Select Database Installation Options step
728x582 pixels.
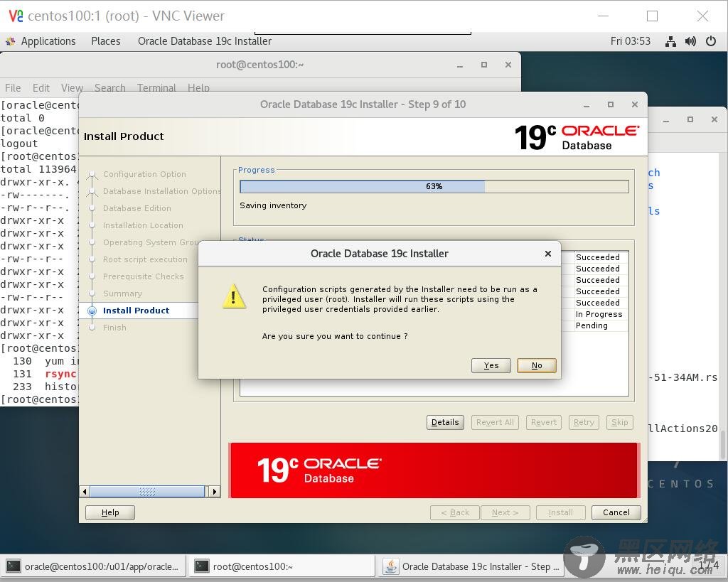[x=161, y=191]
